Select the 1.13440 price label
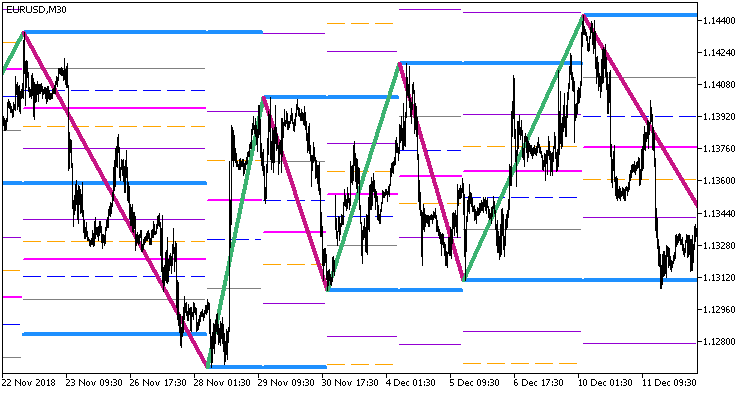The image size is (750, 394). [719, 213]
